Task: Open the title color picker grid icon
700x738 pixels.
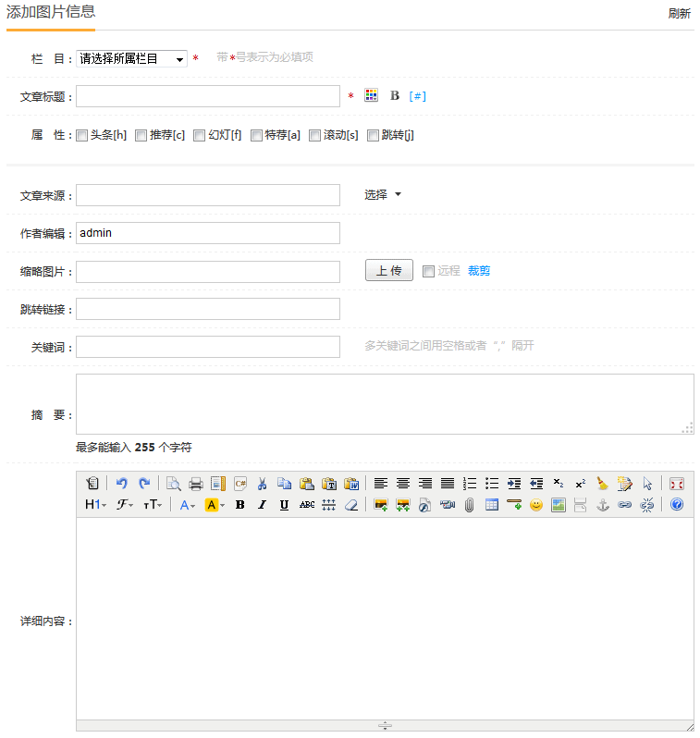Action: pyautogui.click(x=371, y=95)
